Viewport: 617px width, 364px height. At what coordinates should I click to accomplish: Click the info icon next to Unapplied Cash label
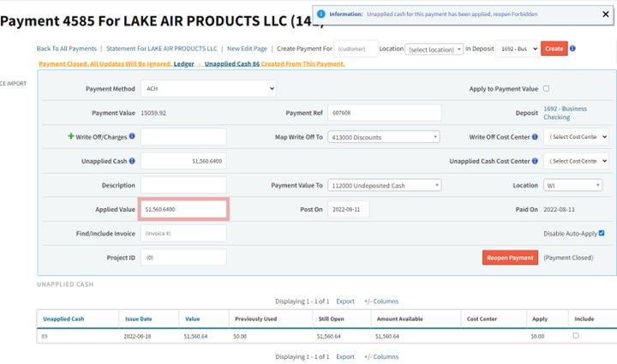click(132, 160)
